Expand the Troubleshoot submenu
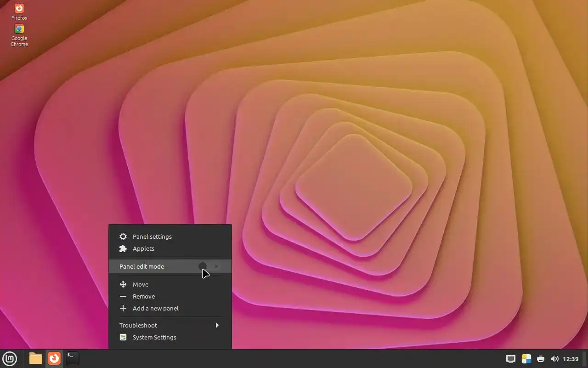The image size is (588, 368). (x=170, y=325)
